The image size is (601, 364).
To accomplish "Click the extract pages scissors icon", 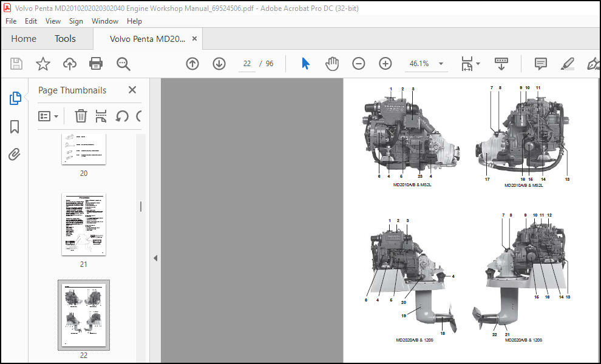I will pos(101,116).
